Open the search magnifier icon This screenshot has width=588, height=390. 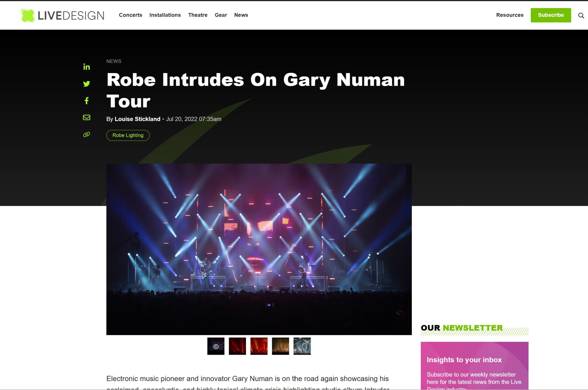point(581,15)
